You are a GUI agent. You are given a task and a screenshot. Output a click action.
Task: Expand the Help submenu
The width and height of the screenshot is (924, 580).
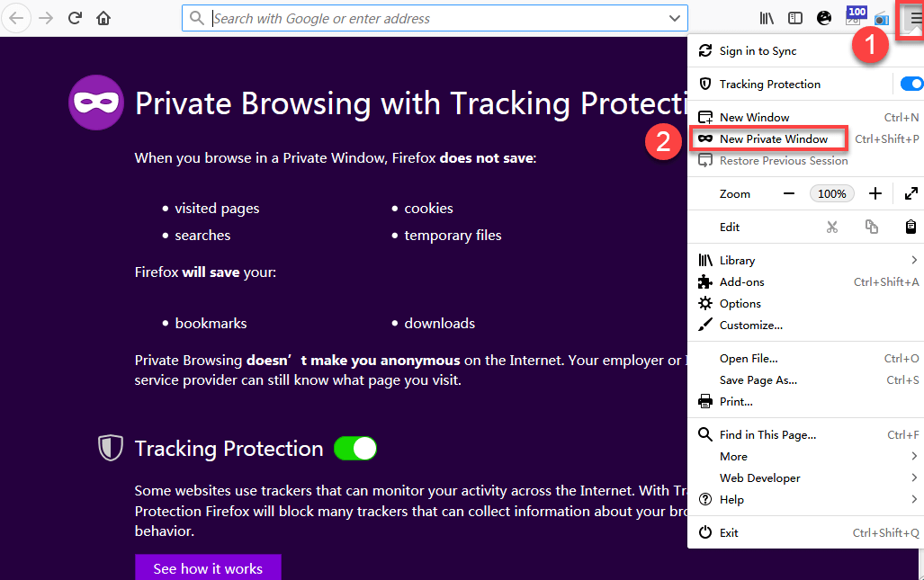click(805, 499)
